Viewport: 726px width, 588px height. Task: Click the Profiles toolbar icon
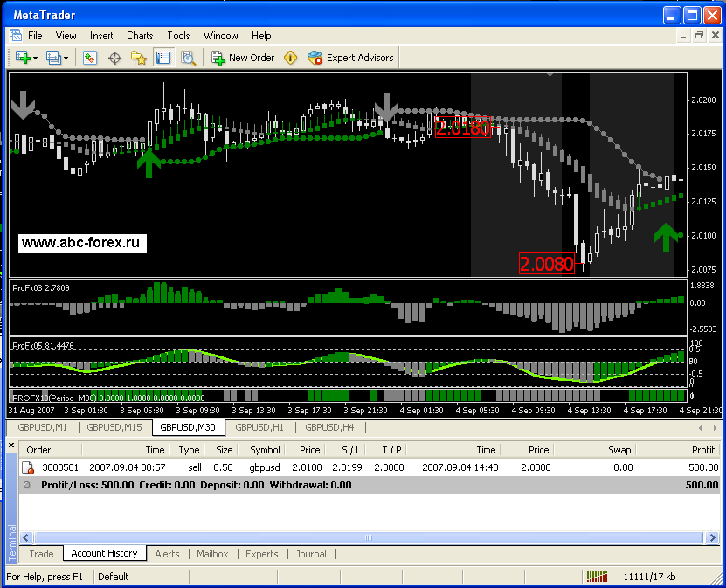click(x=53, y=58)
